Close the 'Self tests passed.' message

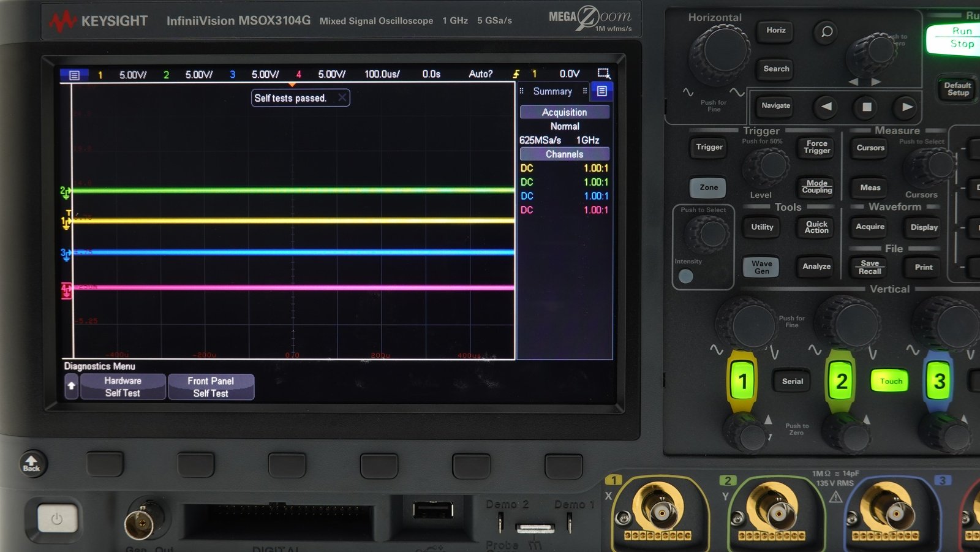pos(342,97)
